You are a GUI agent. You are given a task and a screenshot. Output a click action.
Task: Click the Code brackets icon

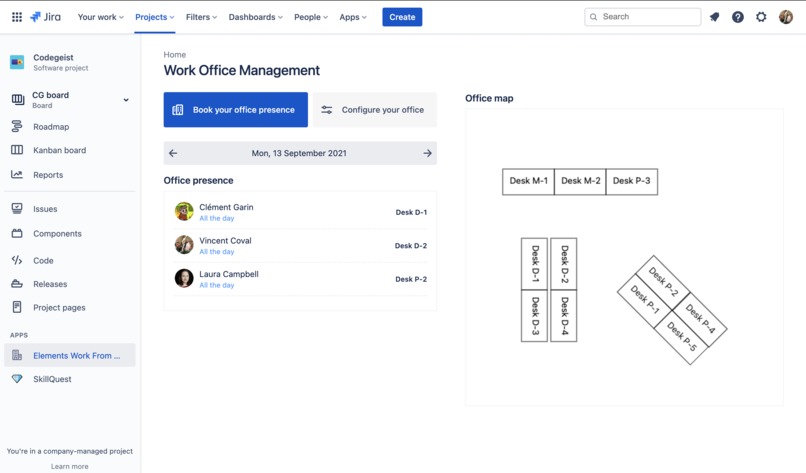tap(17, 260)
